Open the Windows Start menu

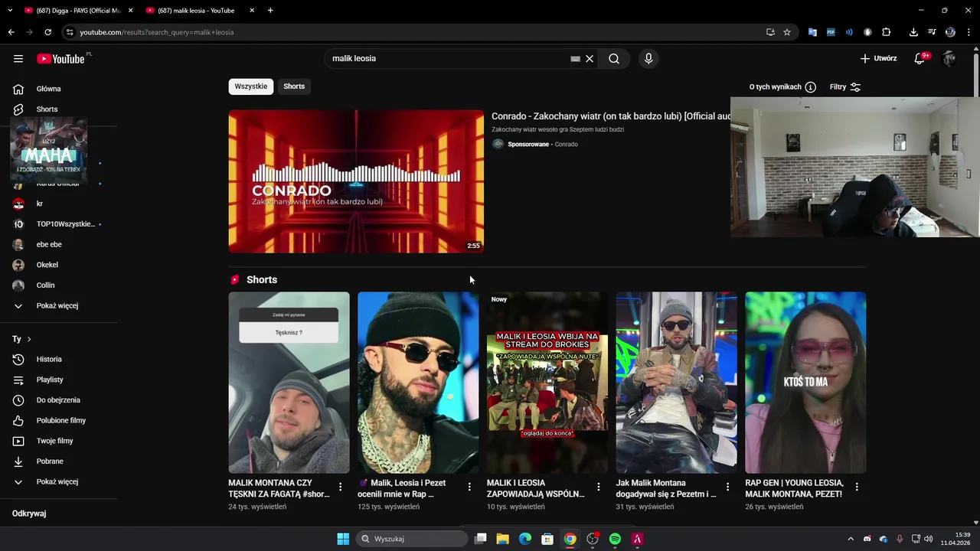click(343, 539)
